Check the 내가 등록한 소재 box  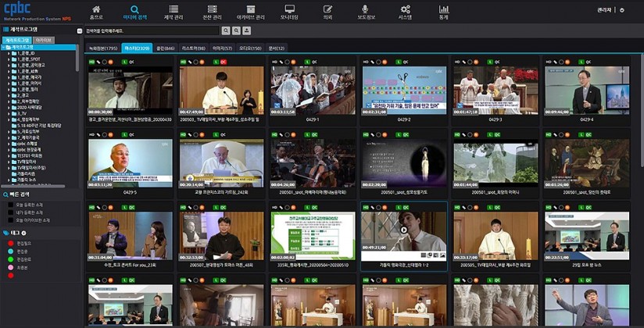pyautogui.click(x=10, y=212)
